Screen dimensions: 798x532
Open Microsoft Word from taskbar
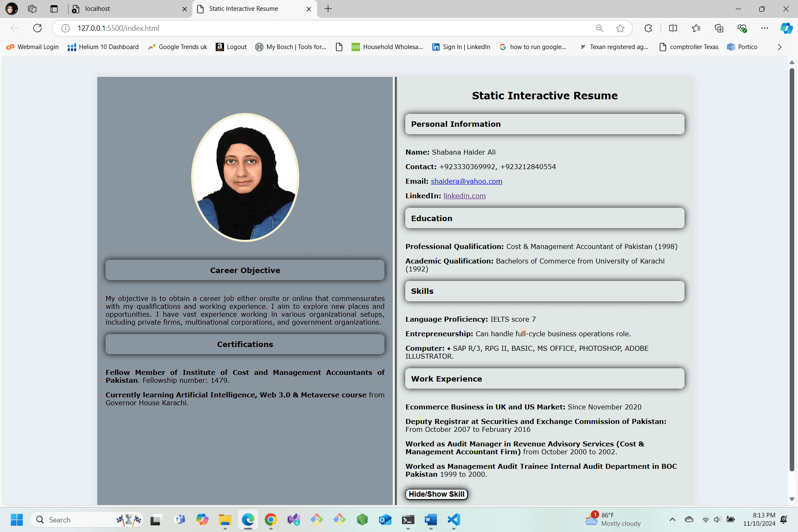coord(431,520)
